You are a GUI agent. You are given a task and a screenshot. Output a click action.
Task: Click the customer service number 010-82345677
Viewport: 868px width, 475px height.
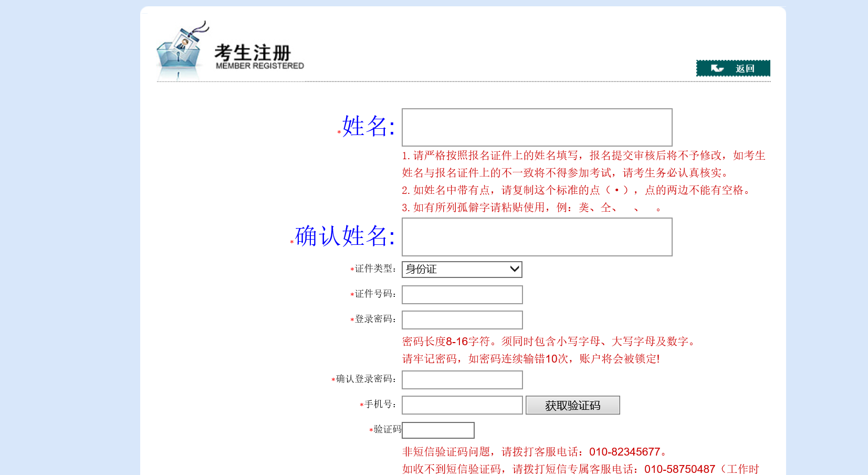[624, 452]
